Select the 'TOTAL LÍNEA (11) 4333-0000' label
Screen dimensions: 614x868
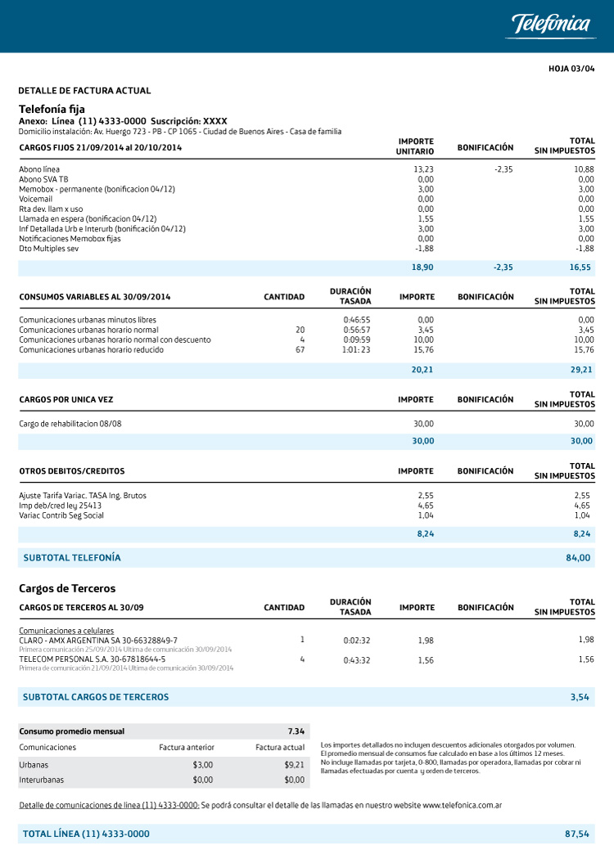(86, 834)
